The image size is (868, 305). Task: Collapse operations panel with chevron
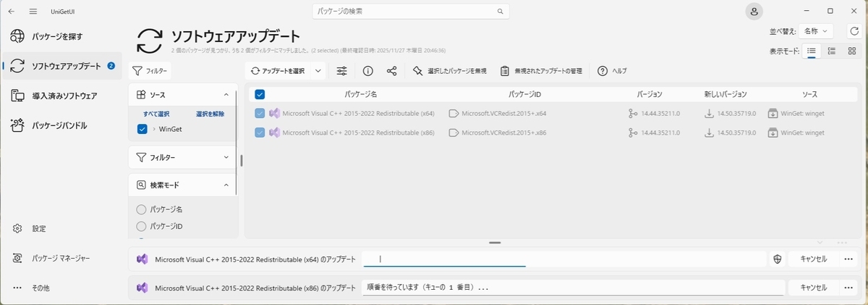tap(820, 243)
